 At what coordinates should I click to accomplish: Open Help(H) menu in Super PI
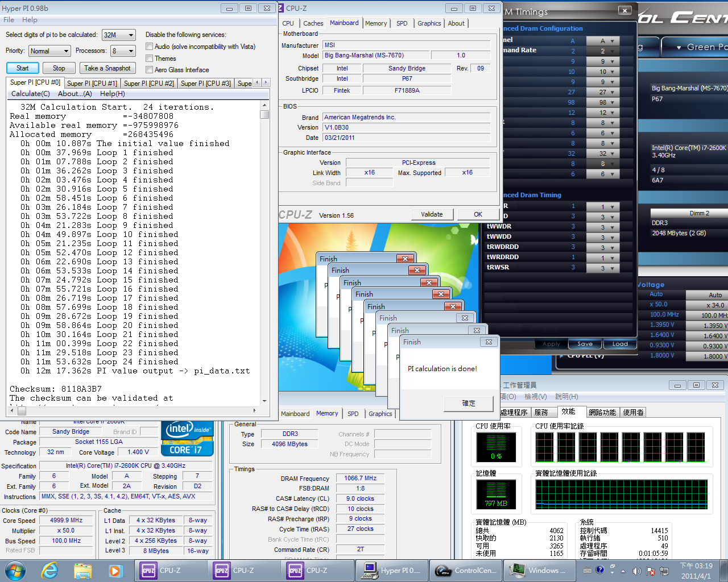click(x=113, y=94)
